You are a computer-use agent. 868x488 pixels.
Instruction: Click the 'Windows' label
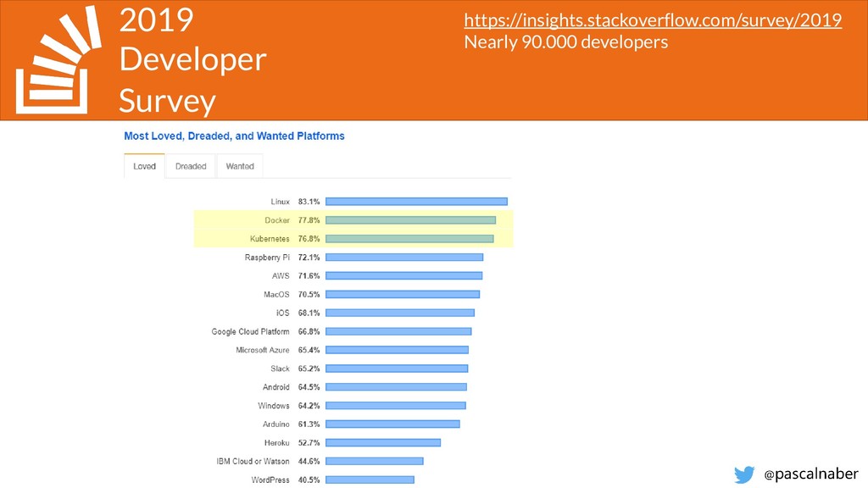click(x=274, y=406)
